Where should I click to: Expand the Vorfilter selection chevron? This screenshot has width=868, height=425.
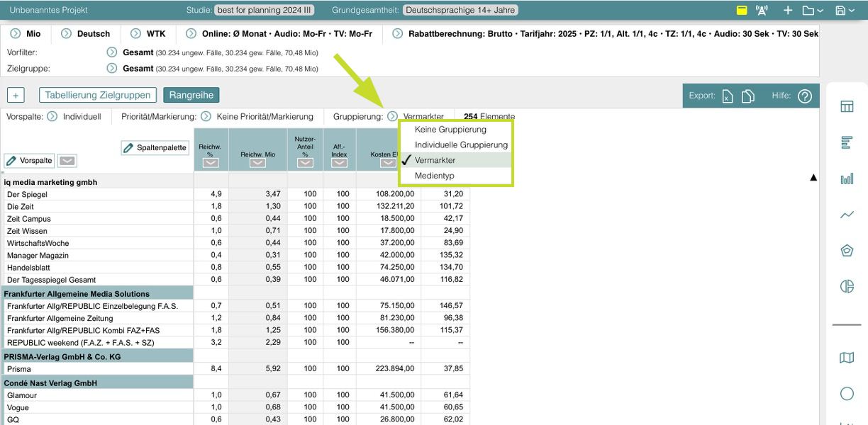111,52
